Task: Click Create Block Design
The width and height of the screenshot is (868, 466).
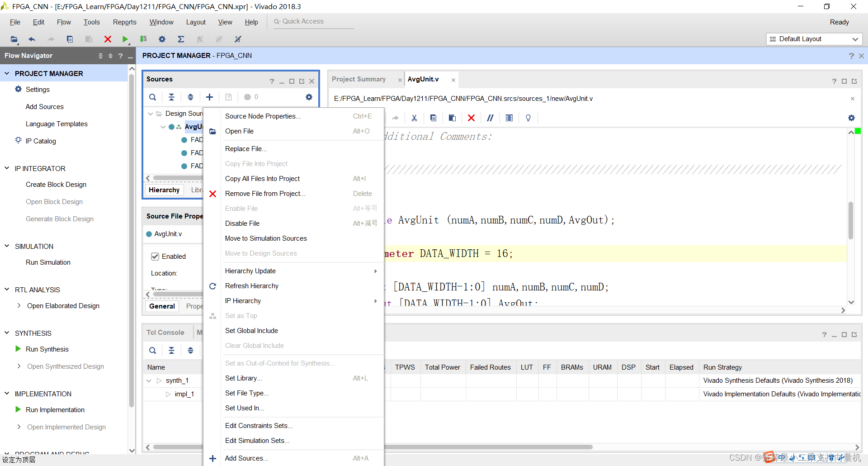Action: click(x=56, y=185)
